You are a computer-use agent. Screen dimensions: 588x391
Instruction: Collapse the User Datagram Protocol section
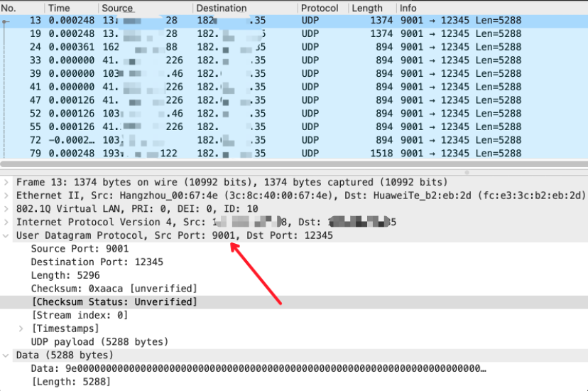click(6, 235)
